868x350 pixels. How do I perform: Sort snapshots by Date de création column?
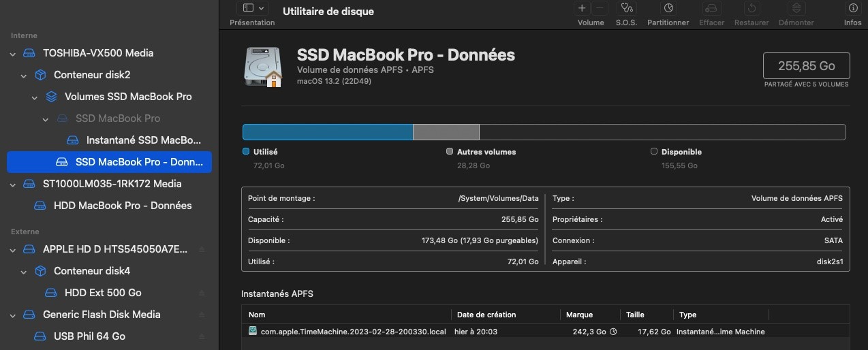(486, 315)
